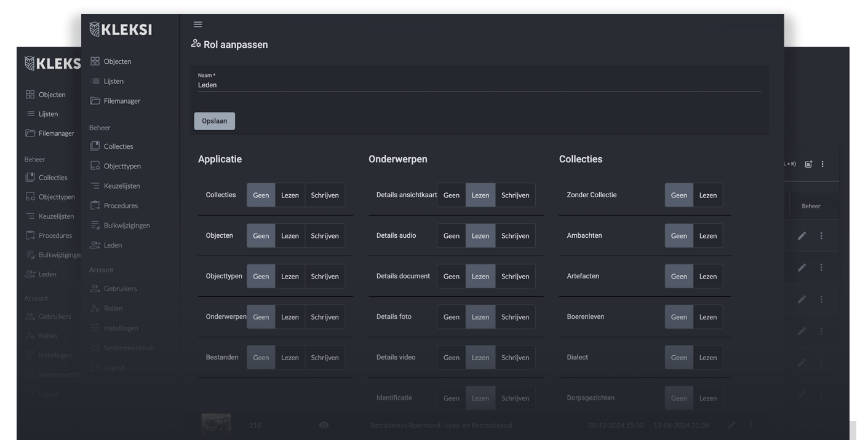The height and width of the screenshot is (440, 868).
Task: Click the eye icon in the row numbered 218
Action: click(324, 425)
